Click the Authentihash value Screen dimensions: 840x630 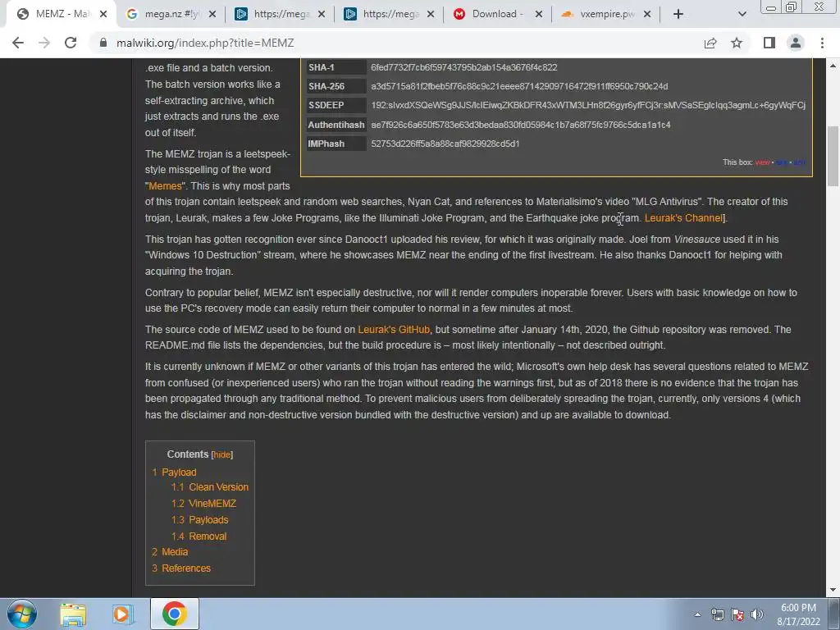tap(521, 125)
